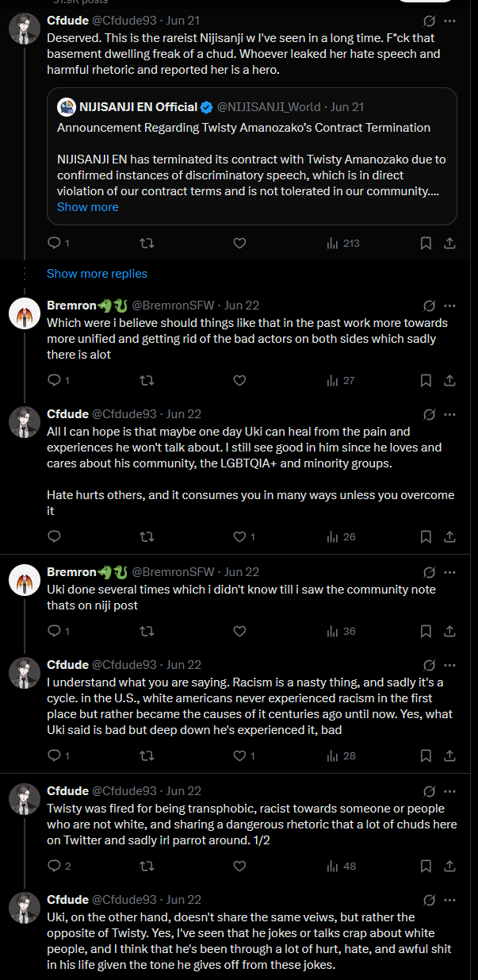This screenshot has width=478, height=980.
Task: Open more options on top Cfdude post
Action: click(x=449, y=20)
